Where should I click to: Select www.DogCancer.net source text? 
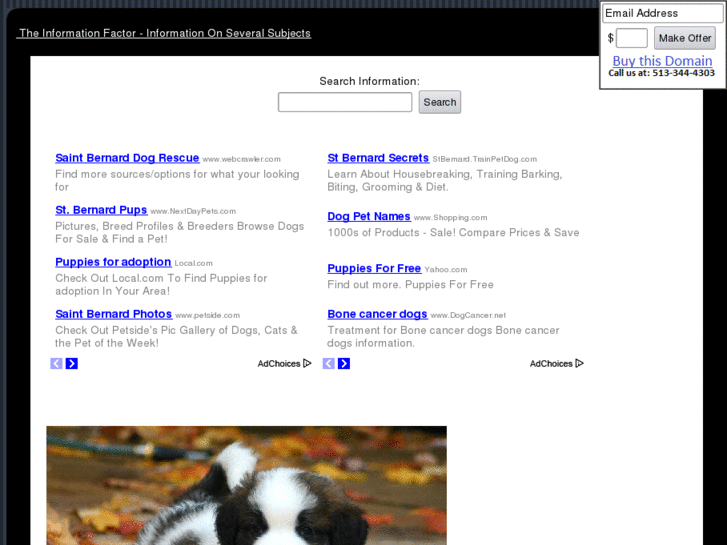[468, 315]
